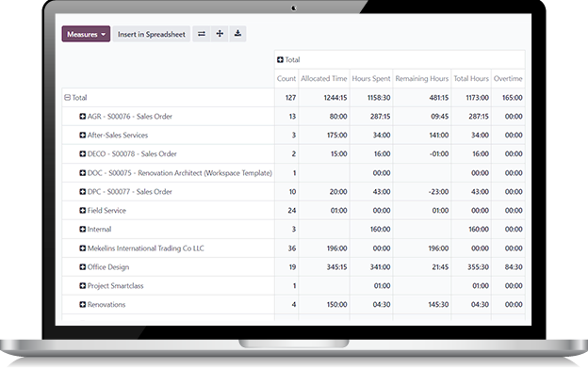Sort by Overtime column header
The image size is (588, 368).
[508, 79]
